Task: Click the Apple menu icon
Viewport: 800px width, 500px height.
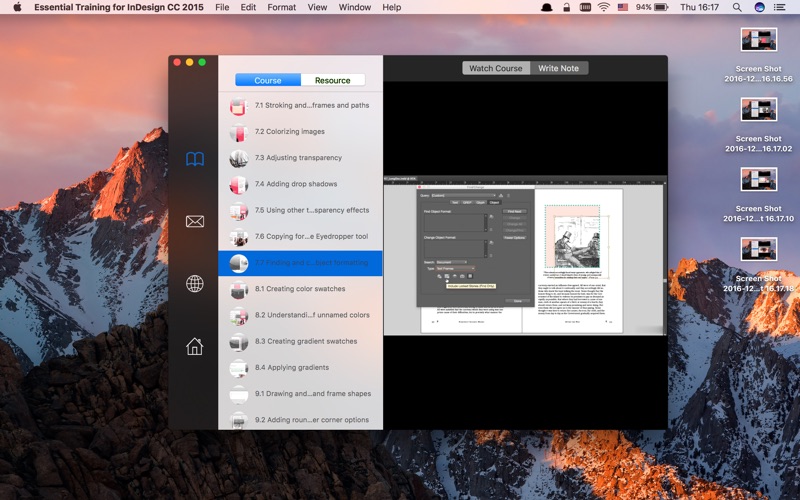Action: (17, 7)
